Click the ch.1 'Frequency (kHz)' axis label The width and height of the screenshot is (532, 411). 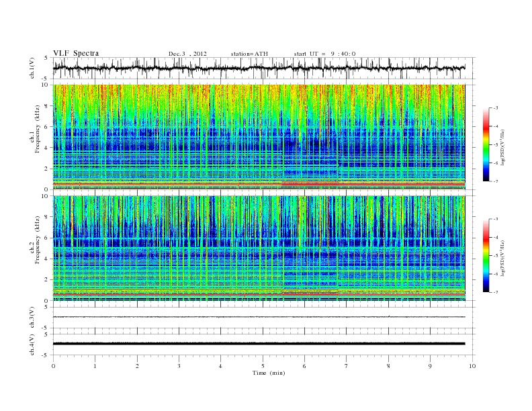coord(38,129)
